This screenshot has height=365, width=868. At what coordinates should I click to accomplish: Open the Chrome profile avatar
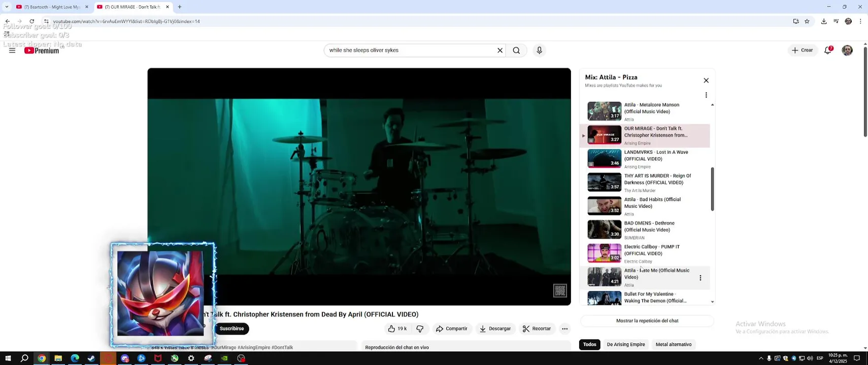(x=848, y=21)
